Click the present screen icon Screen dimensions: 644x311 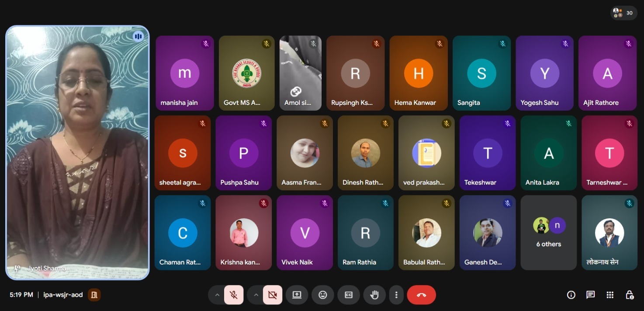(297, 295)
